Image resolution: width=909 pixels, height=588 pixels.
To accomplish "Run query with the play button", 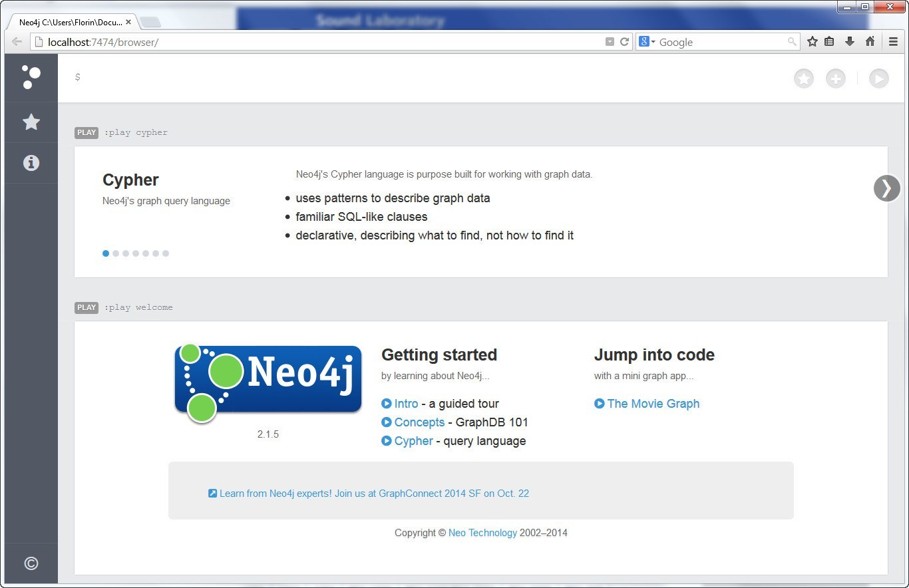I will [x=879, y=78].
